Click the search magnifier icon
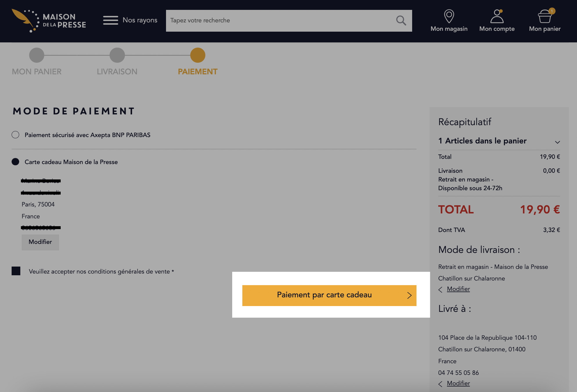 click(401, 21)
